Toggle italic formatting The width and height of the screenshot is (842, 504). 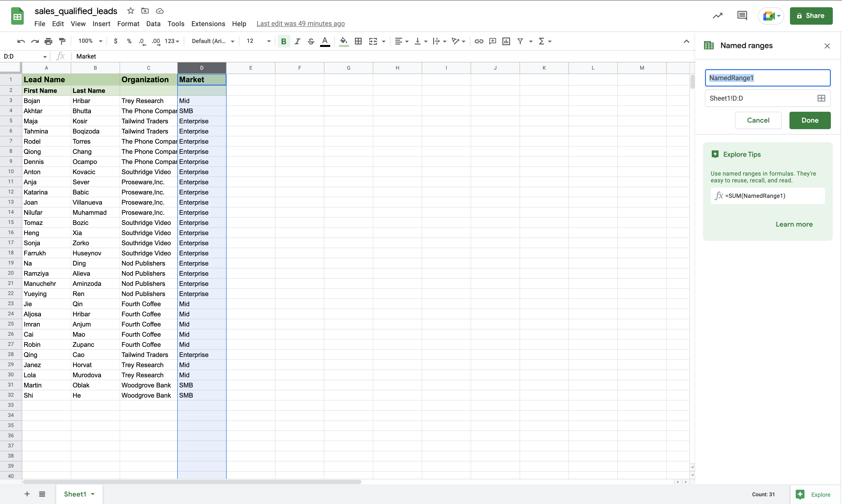point(297,41)
